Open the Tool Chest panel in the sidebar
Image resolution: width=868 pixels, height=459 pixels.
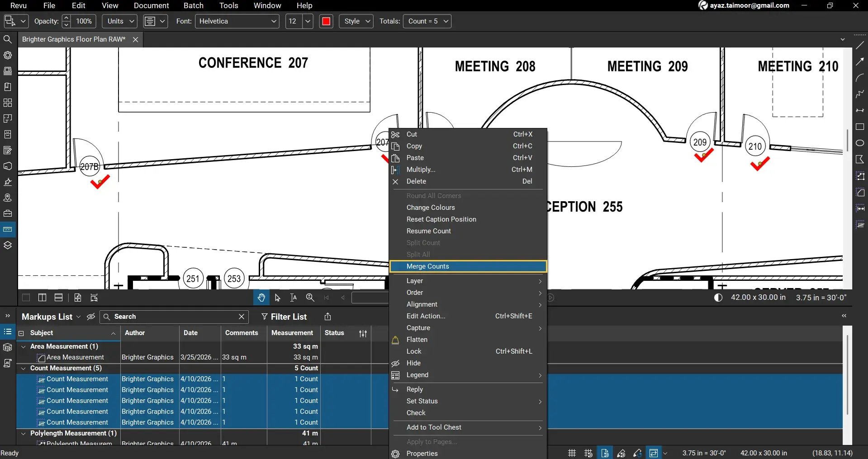tap(8, 213)
